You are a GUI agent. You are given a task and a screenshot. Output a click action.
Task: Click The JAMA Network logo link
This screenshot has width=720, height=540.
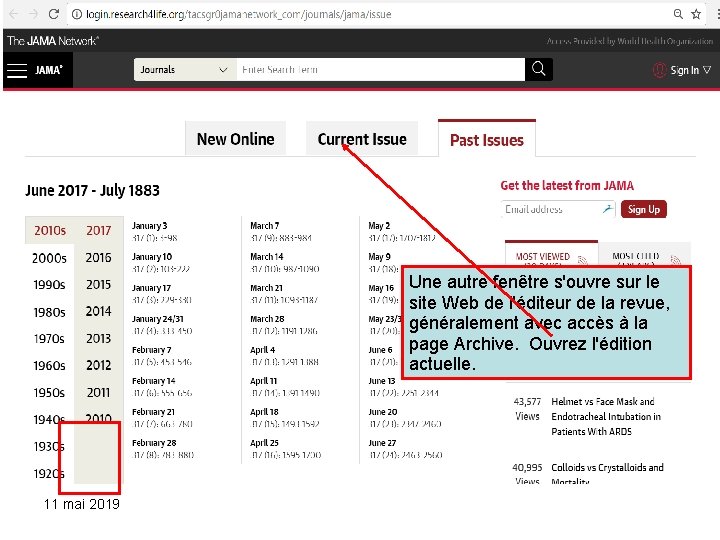pos(53,41)
